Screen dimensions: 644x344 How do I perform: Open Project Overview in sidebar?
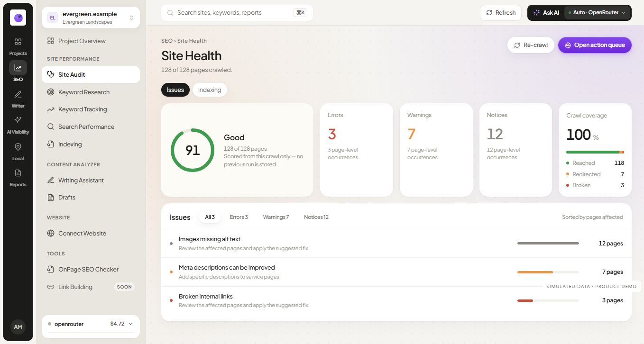[x=91, y=41]
